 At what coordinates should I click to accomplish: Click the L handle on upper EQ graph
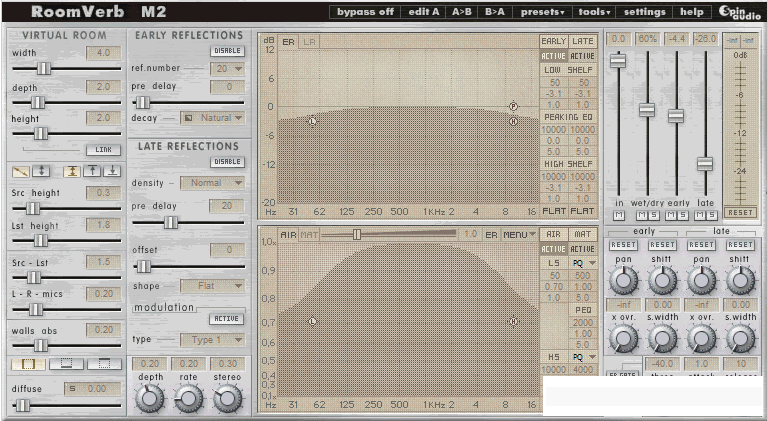tap(312, 121)
